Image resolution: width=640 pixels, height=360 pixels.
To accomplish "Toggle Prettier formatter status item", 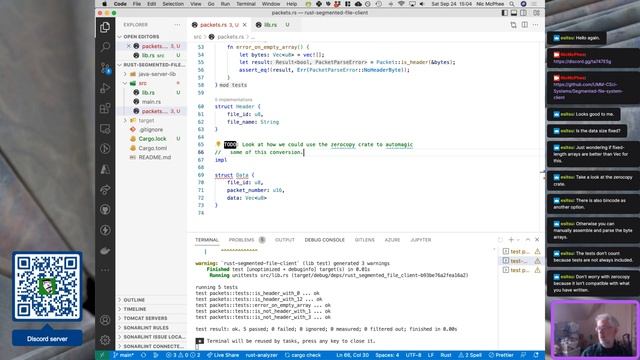I will click(x=501, y=355).
